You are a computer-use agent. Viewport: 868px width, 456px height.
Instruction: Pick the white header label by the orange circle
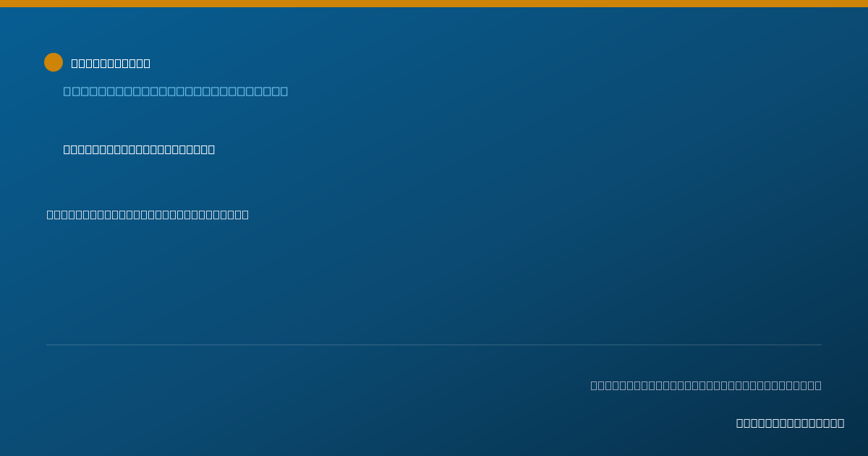point(111,63)
